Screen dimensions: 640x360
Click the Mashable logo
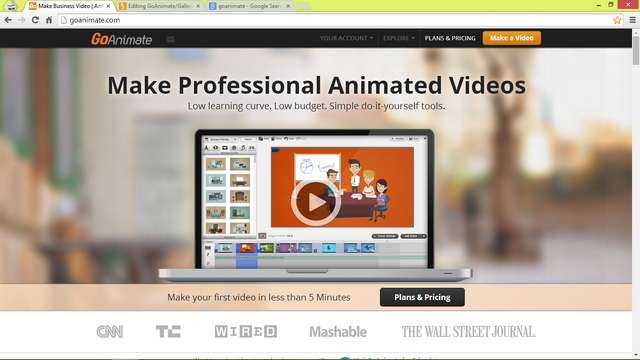pyautogui.click(x=338, y=332)
